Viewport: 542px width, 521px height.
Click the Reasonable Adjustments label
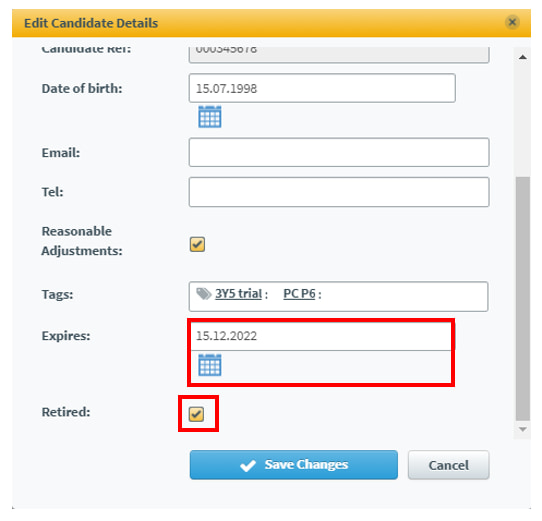(x=82, y=241)
